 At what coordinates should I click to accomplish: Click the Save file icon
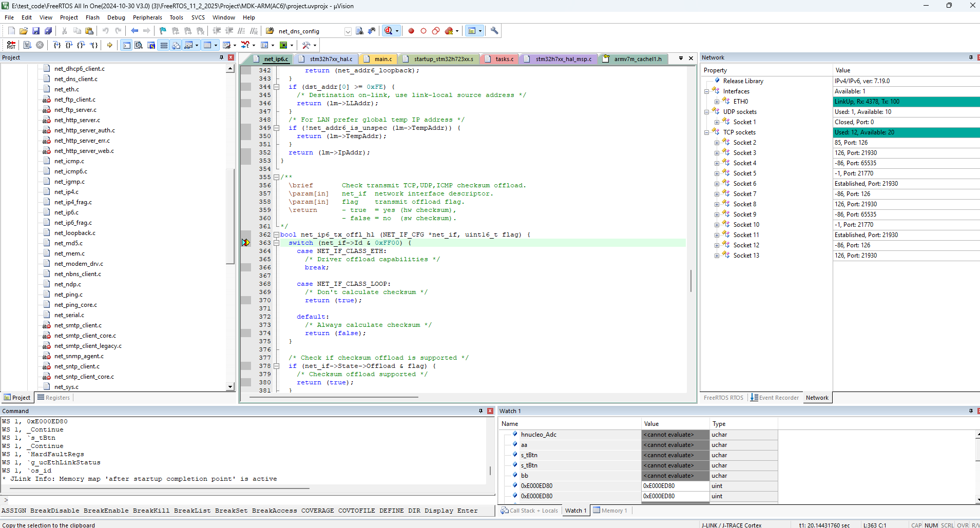pyautogui.click(x=36, y=31)
